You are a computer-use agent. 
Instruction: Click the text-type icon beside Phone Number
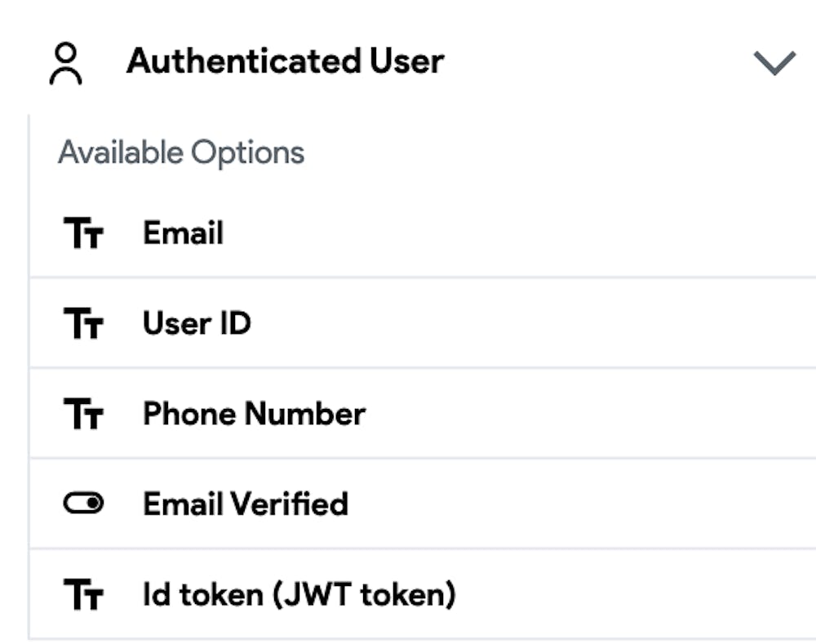(x=83, y=414)
